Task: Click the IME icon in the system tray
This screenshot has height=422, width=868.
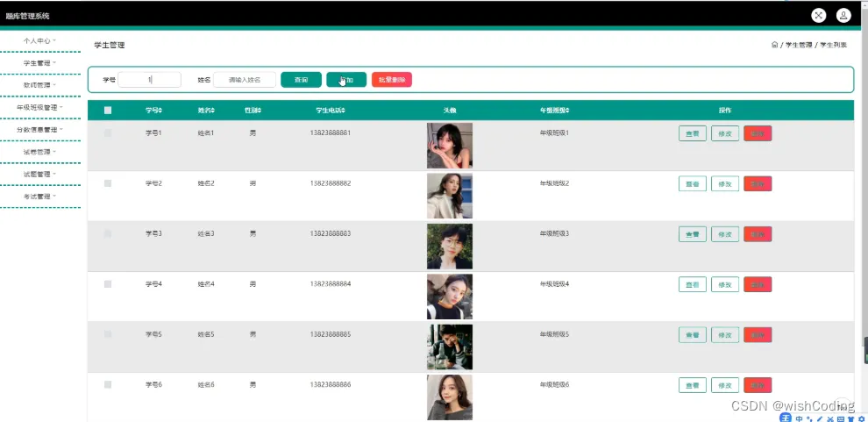Action: click(786, 418)
